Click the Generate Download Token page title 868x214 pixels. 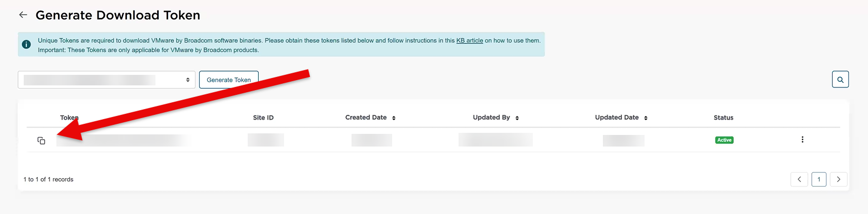click(118, 15)
